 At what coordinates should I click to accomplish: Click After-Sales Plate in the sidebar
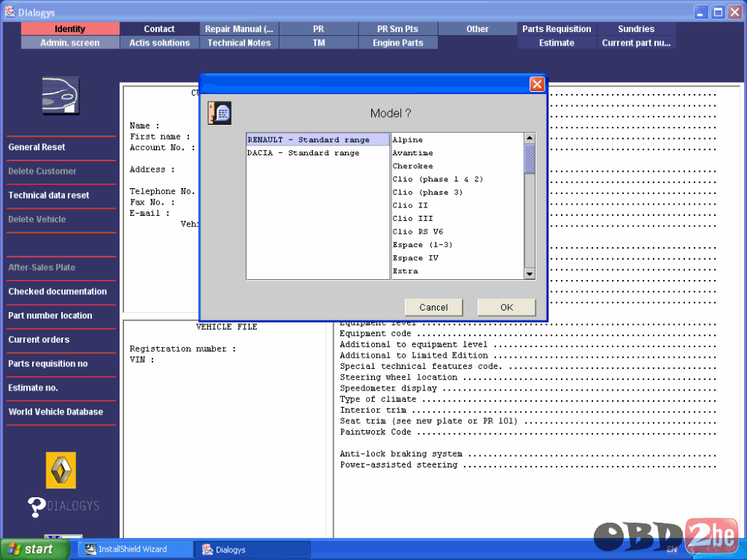click(41, 267)
